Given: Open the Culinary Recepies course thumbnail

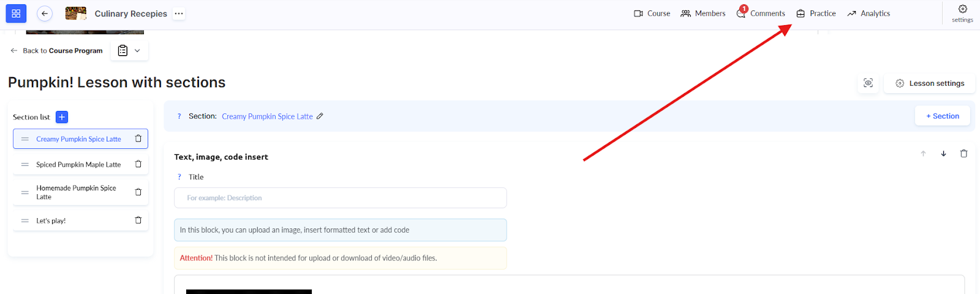Looking at the screenshot, I should 76,13.
